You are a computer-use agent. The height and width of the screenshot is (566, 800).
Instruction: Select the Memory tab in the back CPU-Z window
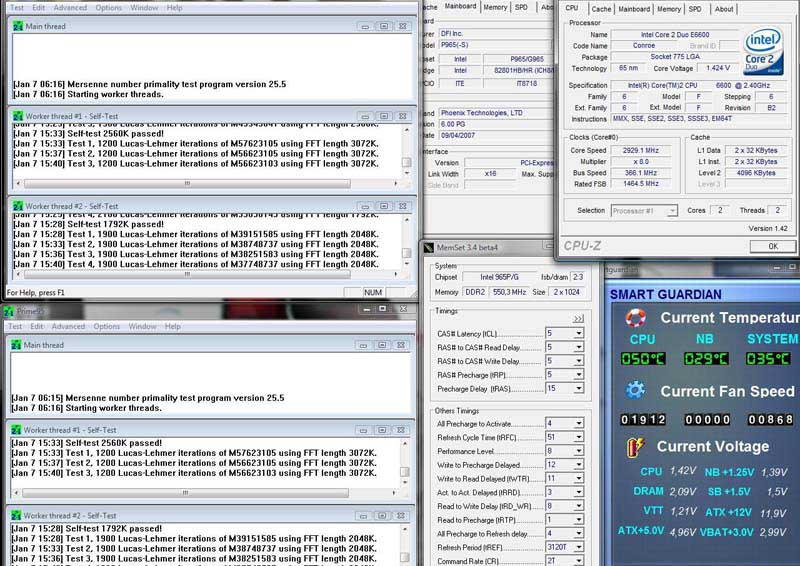495,7
